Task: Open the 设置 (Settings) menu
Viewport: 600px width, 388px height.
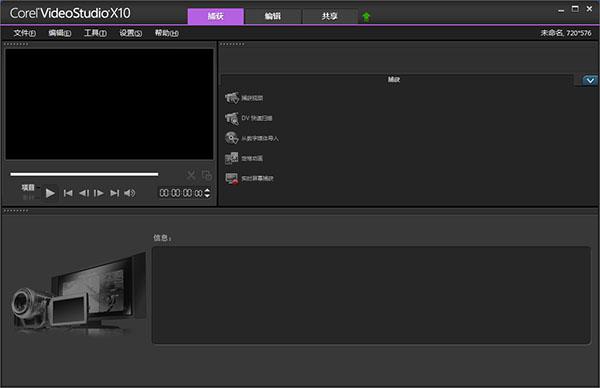Action: (x=130, y=33)
